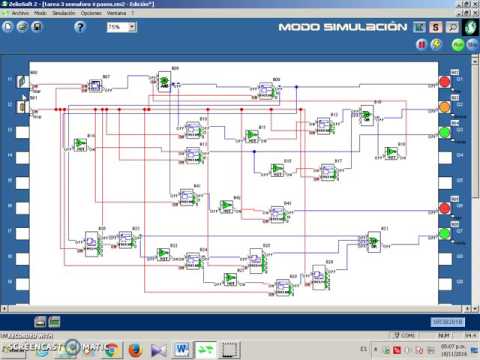The image size is (480, 360).
Task: Click the blue Stop simulation button
Action: point(472,44)
